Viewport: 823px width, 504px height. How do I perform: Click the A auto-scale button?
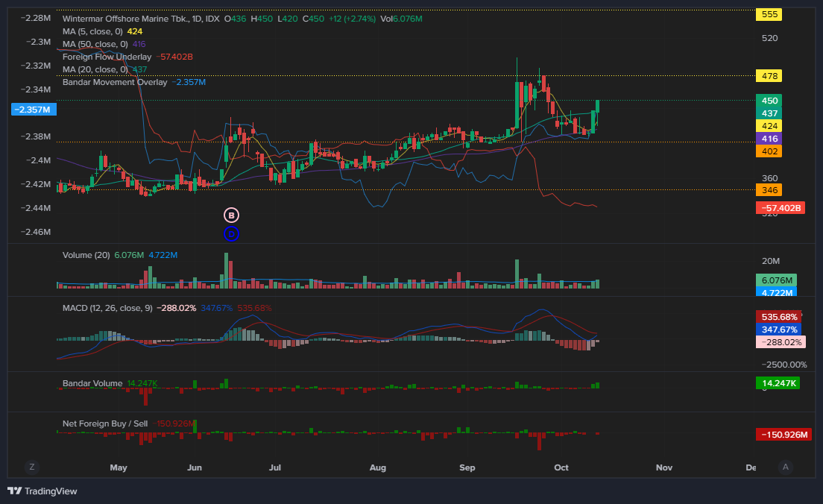tap(785, 467)
